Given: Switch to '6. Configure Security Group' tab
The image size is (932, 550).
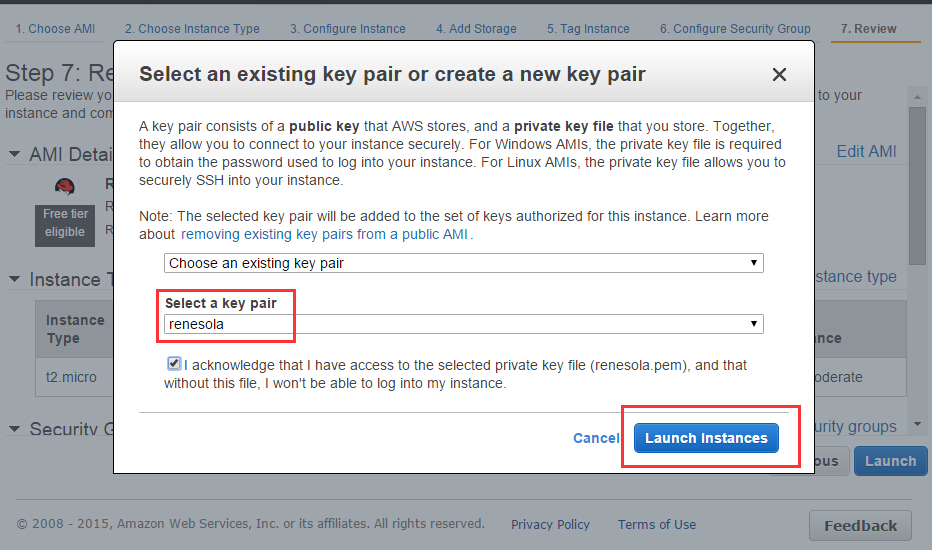Looking at the screenshot, I should [735, 29].
